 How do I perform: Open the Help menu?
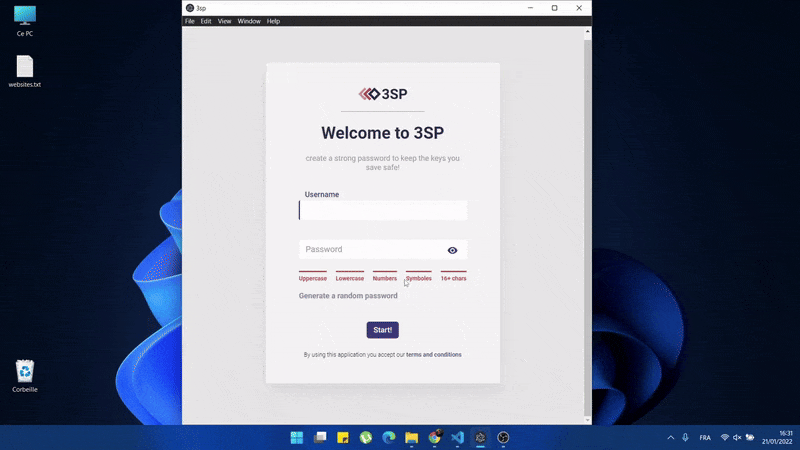pos(273,21)
